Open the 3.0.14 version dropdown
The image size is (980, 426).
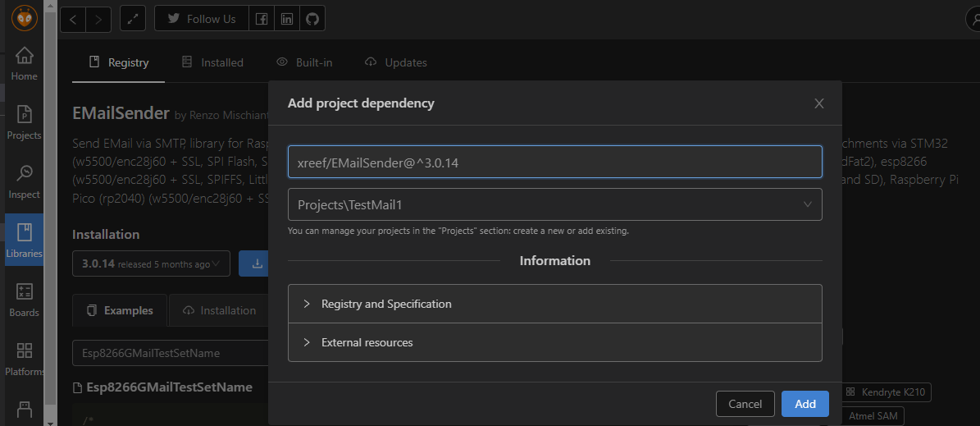point(151,264)
